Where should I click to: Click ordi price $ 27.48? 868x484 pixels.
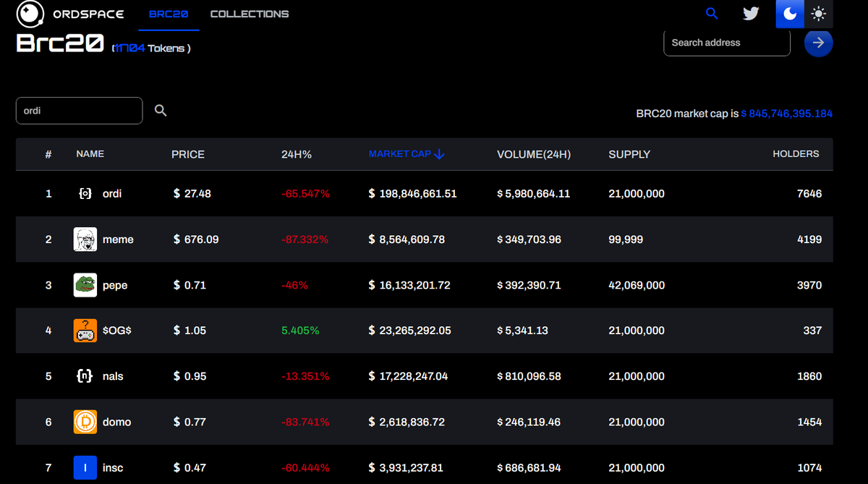click(x=192, y=194)
